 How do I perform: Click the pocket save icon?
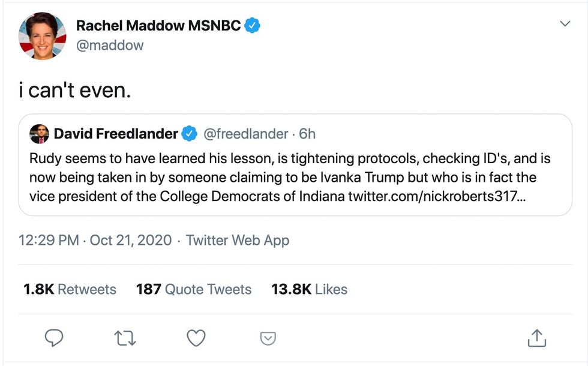coord(267,339)
